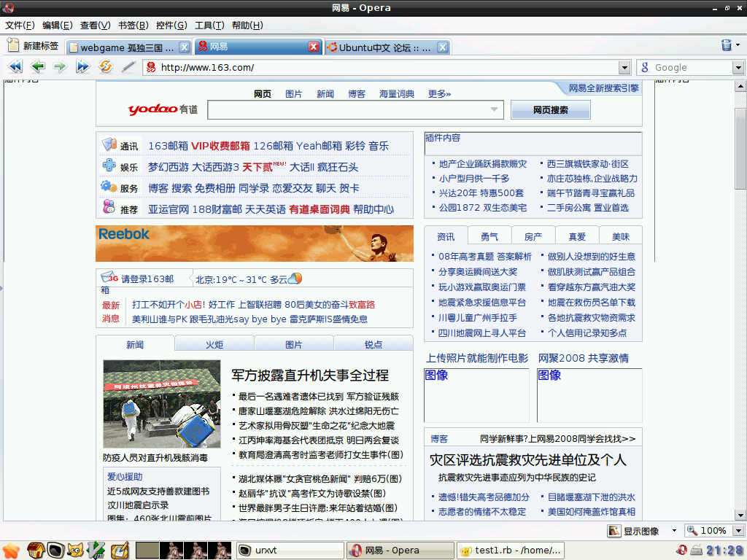This screenshot has width=747, height=560.
Task: Click the magnifier zoom icon in status bar
Action: [x=692, y=531]
